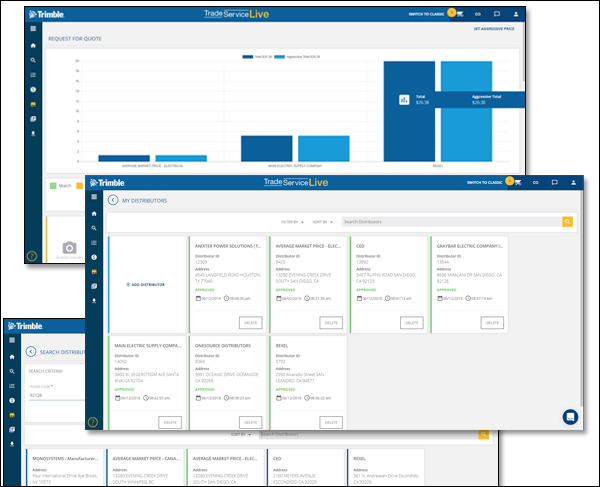The height and width of the screenshot is (487, 600).
Task: Open library icon in My Distributors sidebar
Action: tap(94, 286)
